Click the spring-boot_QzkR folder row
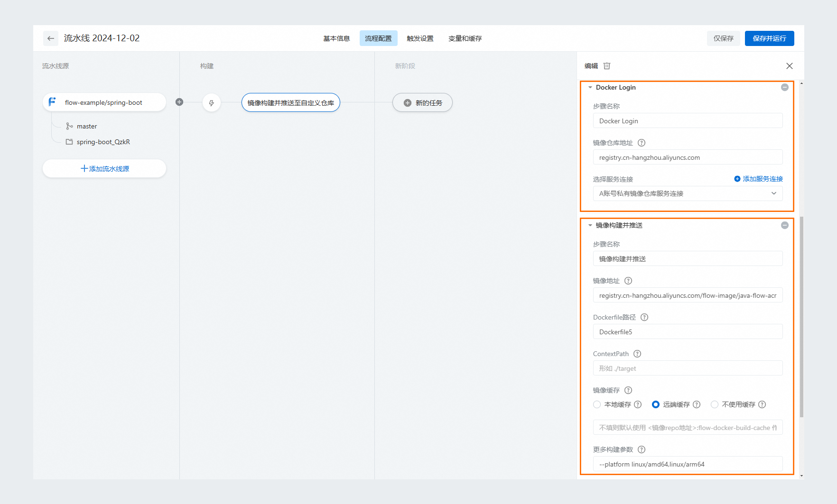 coord(98,142)
